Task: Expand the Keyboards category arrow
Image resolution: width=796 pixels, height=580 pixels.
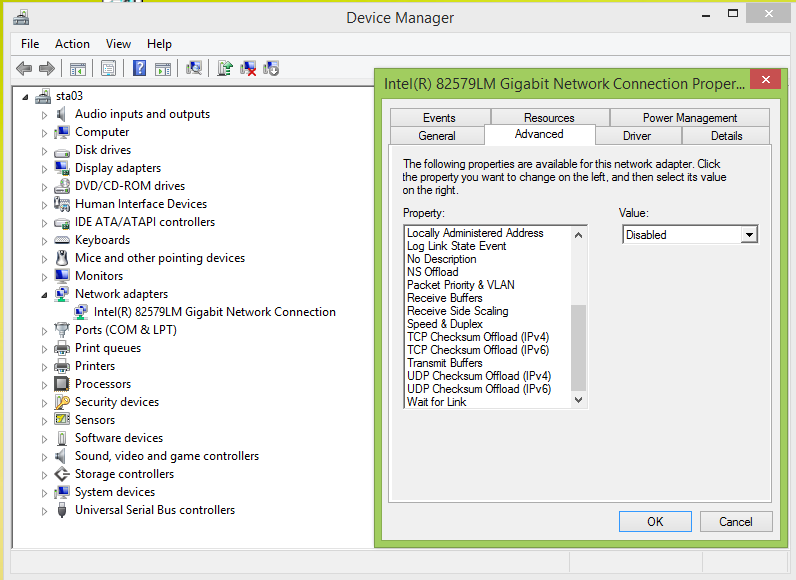Action: click(44, 241)
